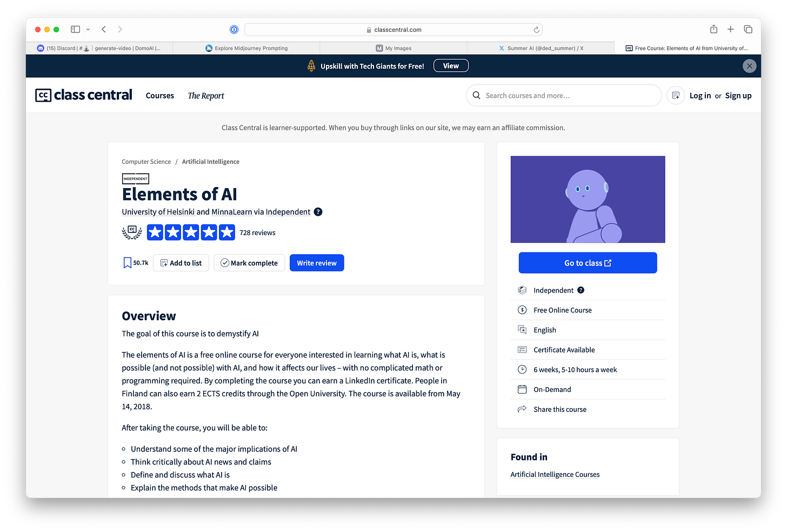
Task: Switch to Explore Midjourney Prompting tab
Action: tap(246, 48)
